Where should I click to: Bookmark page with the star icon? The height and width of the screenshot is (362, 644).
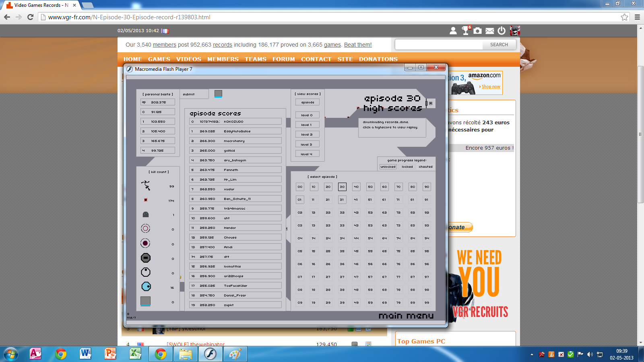624,17
